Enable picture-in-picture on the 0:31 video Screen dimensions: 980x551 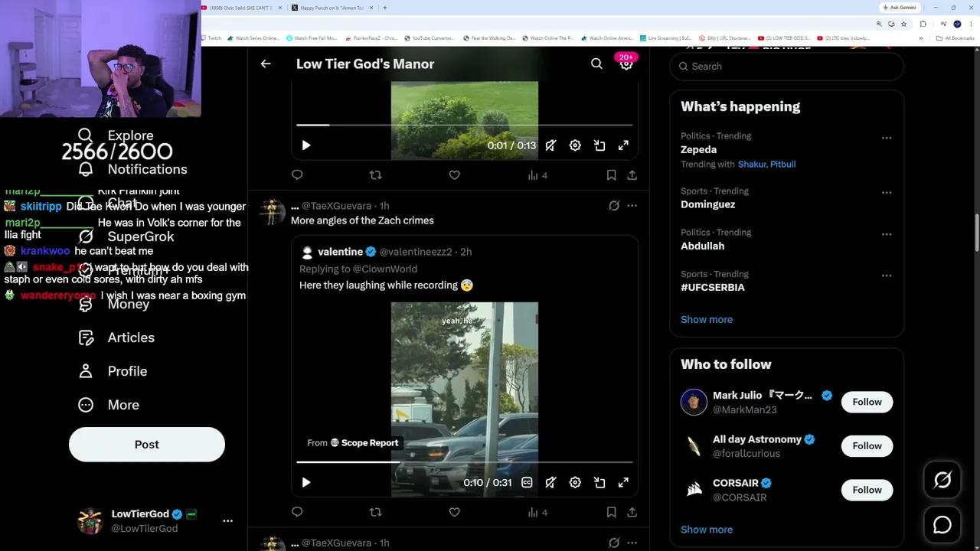pos(599,483)
